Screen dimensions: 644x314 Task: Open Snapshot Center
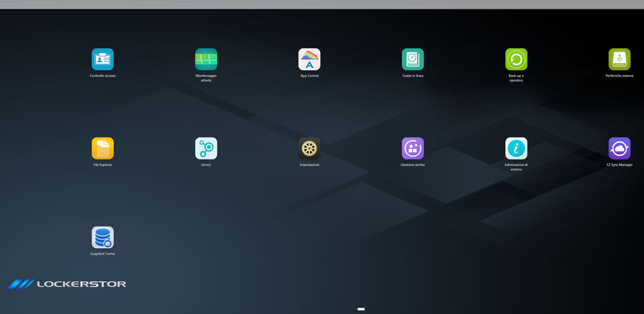click(x=102, y=237)
